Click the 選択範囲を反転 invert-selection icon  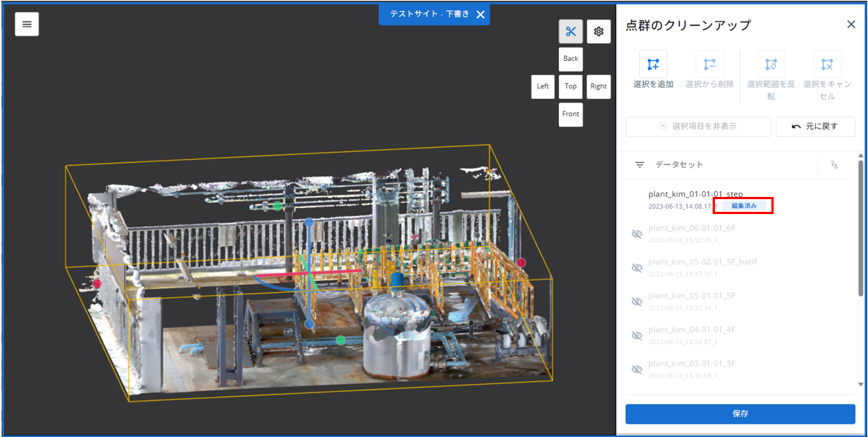pos(771,64)
